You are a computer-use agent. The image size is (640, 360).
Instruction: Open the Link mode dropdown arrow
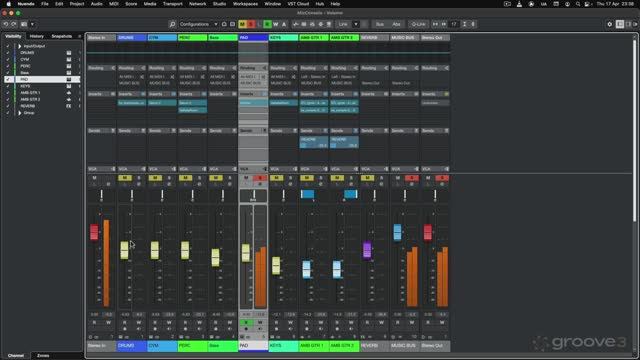pos(356,24)
